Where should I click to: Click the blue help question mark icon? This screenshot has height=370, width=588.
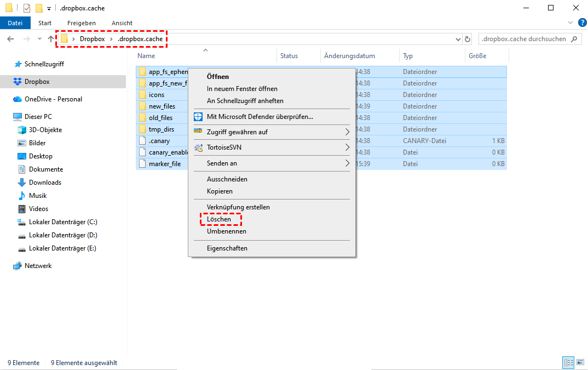582,23
